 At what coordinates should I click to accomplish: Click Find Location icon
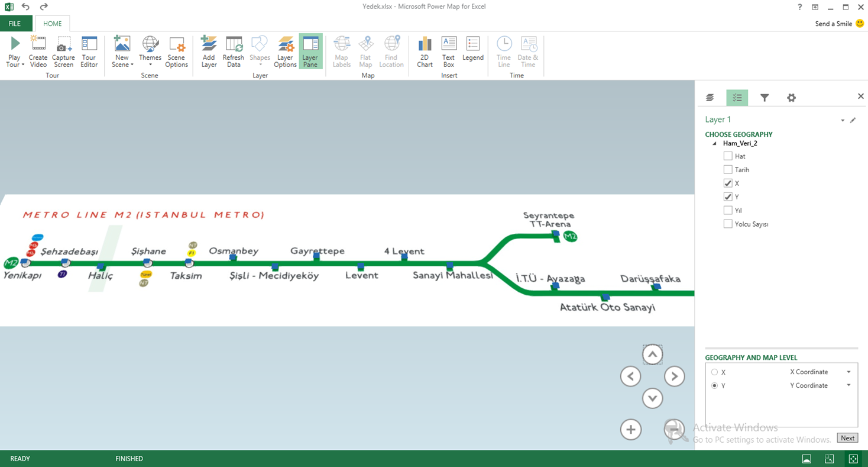point(391,44)
